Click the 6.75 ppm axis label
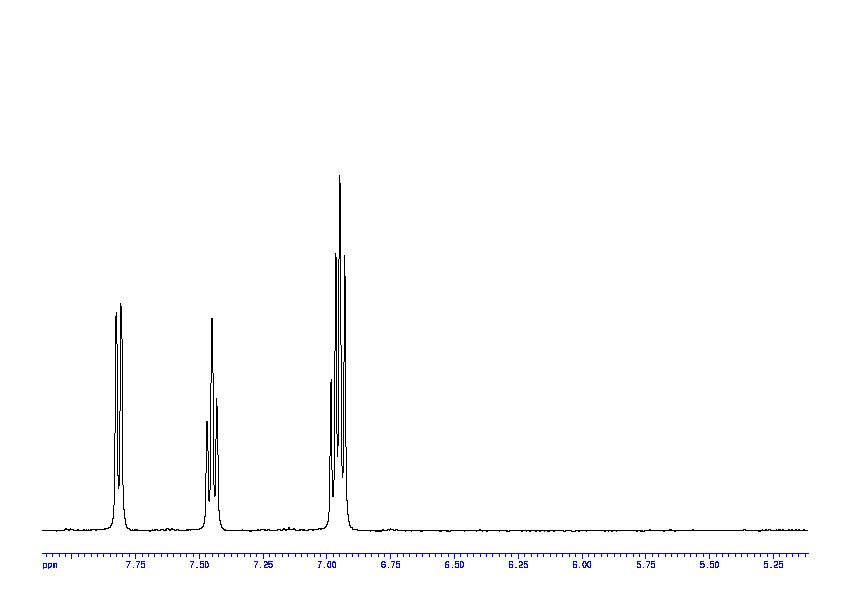The height and width of the screenshot is (596, 842). tap(391, 565)
